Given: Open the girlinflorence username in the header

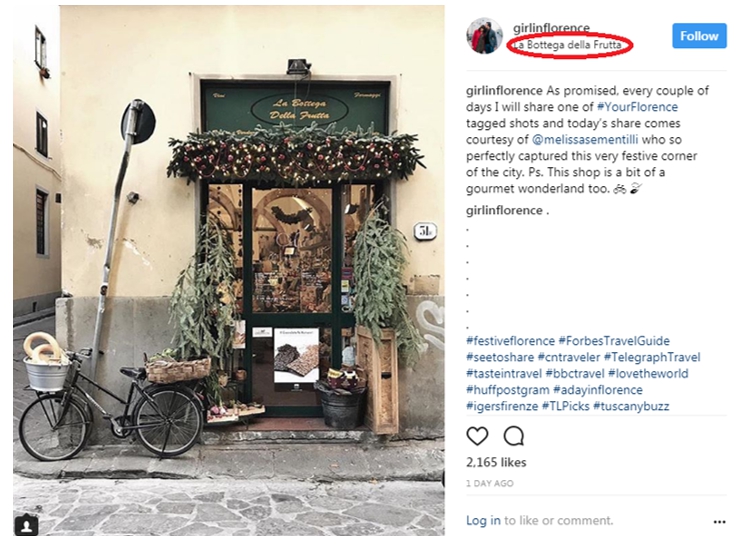Looking at the screenshot, I should (x=551, y=28).
